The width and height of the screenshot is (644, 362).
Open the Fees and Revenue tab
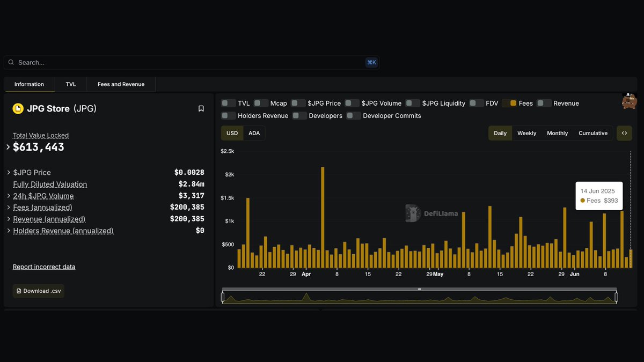[121, 84]
